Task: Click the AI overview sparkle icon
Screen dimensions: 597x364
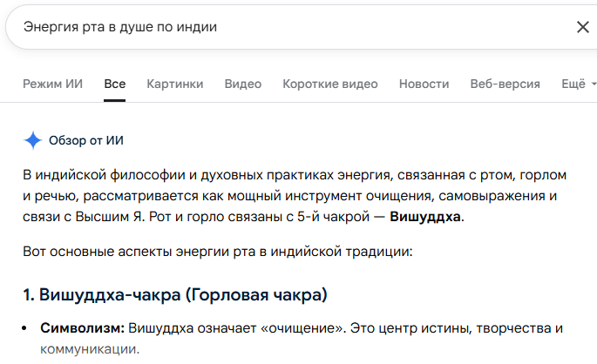Action: [33, 140]
